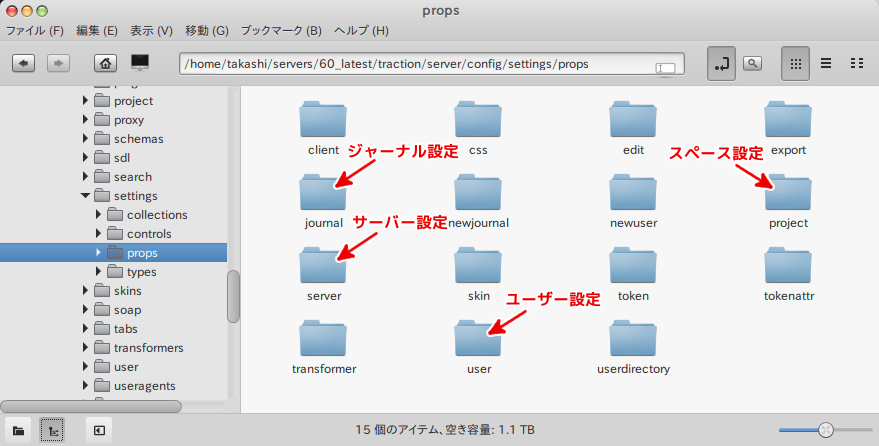Expand the project node in the tree

(85, 101)
